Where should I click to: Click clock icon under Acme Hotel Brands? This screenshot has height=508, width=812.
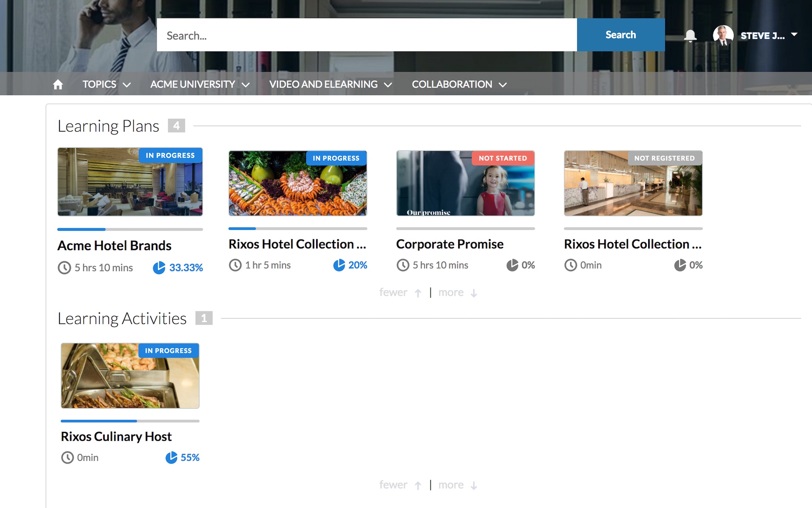coord(64,268)
